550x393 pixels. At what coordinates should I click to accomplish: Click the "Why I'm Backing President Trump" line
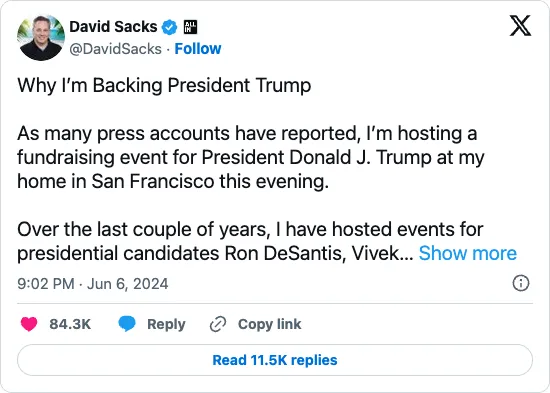pyautogui.click(x=164, y=86)
